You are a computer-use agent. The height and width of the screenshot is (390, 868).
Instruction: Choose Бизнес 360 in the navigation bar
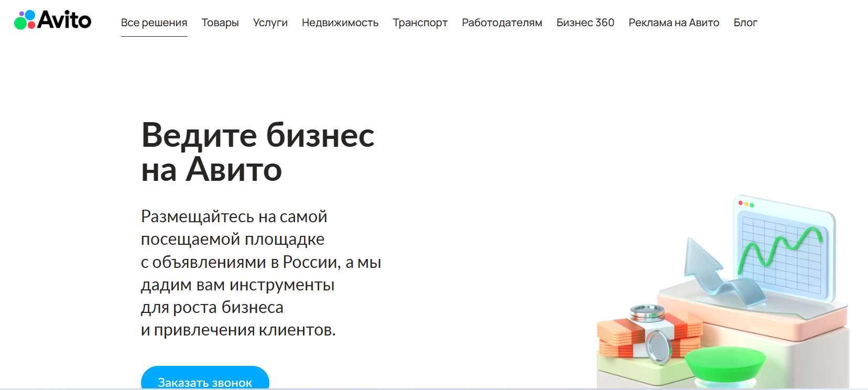(x=585, y=23)
